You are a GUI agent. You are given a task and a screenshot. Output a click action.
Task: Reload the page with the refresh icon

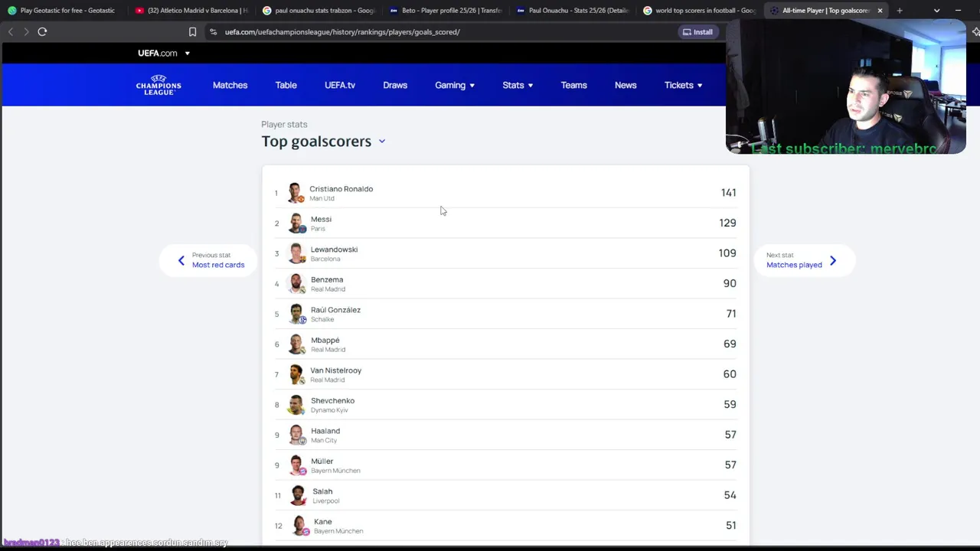(42, 31)
